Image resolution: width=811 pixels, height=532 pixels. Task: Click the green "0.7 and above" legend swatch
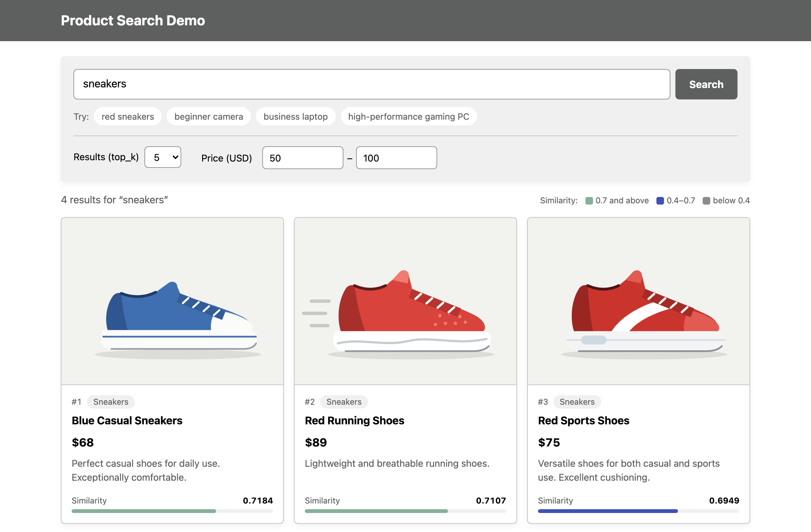589,200
